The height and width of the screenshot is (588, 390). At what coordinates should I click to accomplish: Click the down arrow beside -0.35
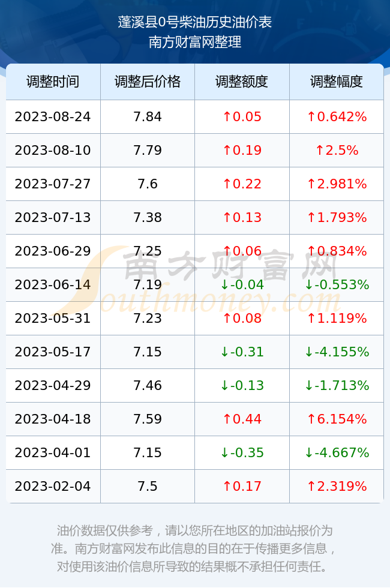coord(224,453)
